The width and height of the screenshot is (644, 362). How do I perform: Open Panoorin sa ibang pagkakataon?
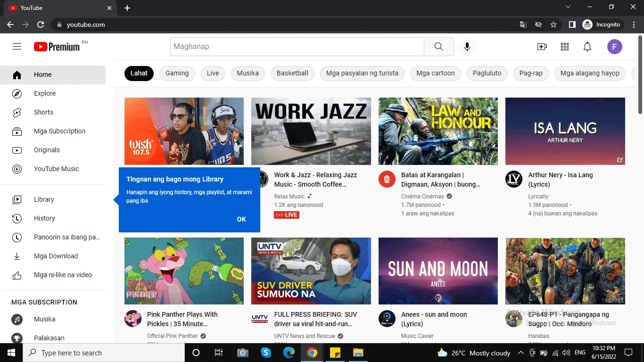(x=53, y=237)
